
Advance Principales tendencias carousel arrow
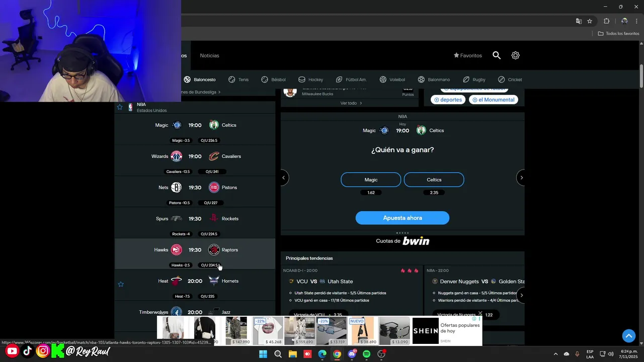point(521,295)
